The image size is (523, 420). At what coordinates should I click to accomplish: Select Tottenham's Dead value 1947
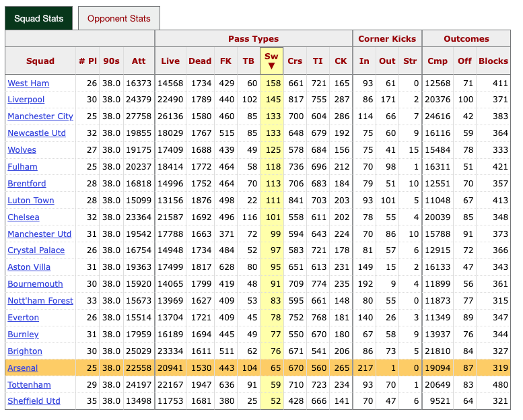click(x=201, y=385)
